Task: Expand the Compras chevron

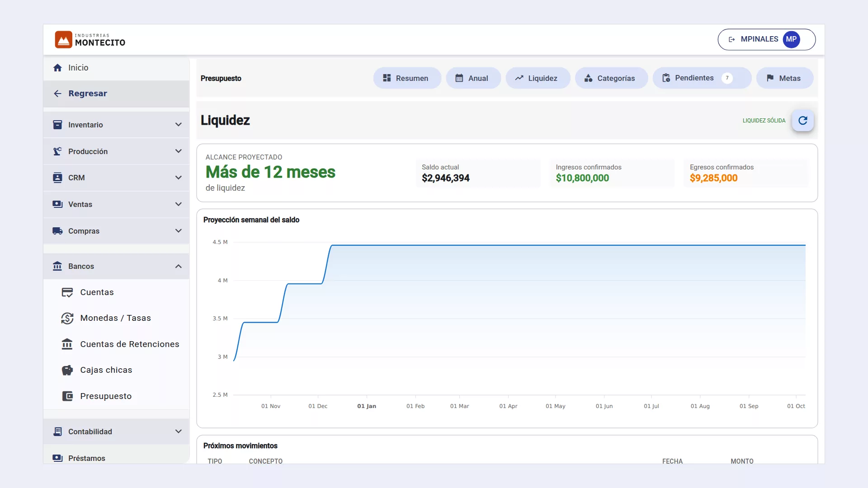Action: click(179, 231)
